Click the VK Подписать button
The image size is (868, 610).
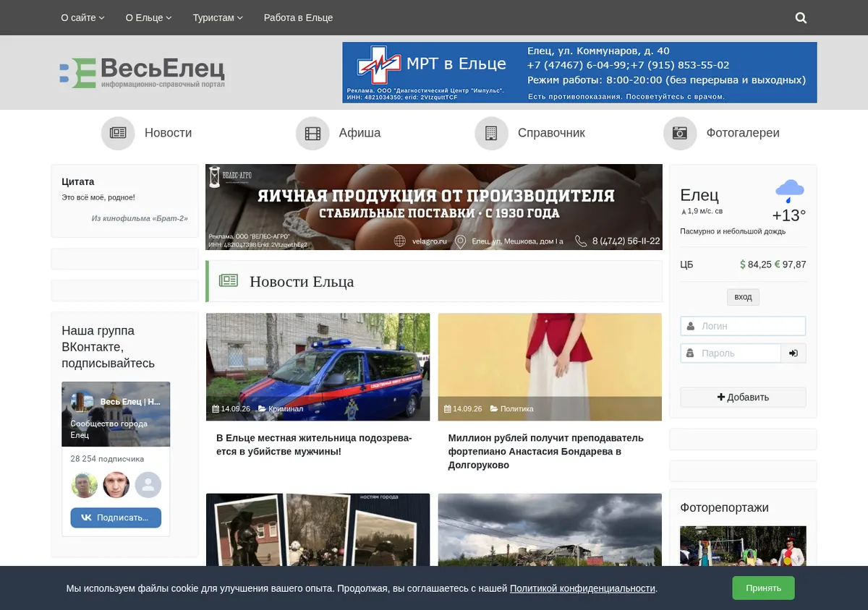(x=116, y=517)
